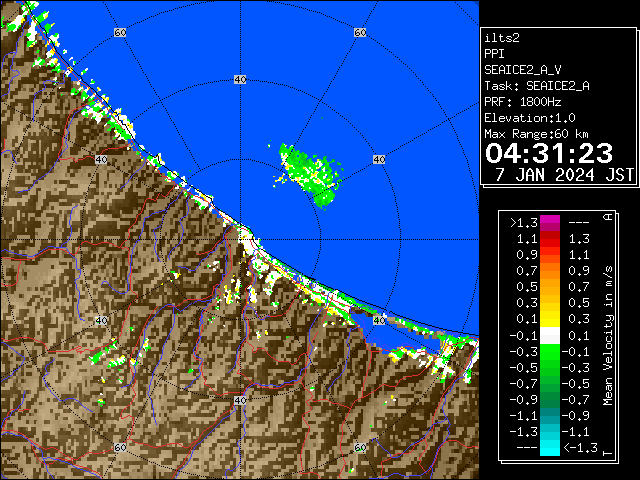Click the green echo cluster over the sea
640x480 pixels.
click(311, 176)
